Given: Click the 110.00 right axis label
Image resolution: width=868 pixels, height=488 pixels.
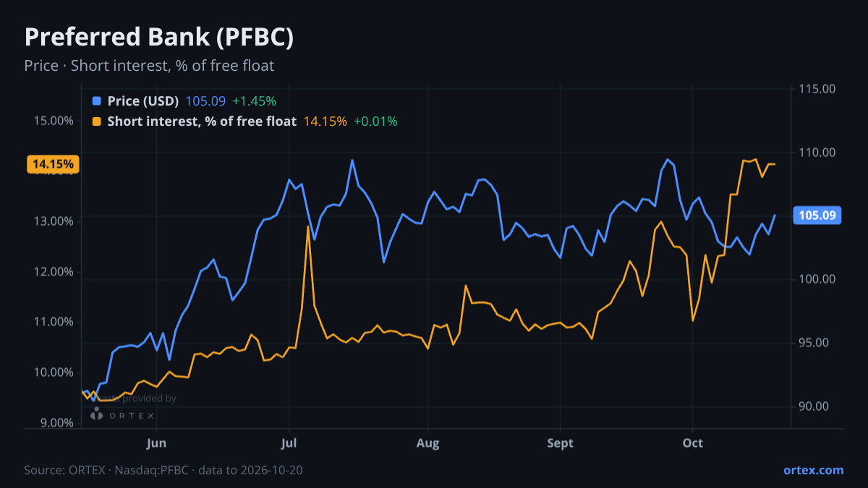Looking at the screenshot, I should pos(817,153).
